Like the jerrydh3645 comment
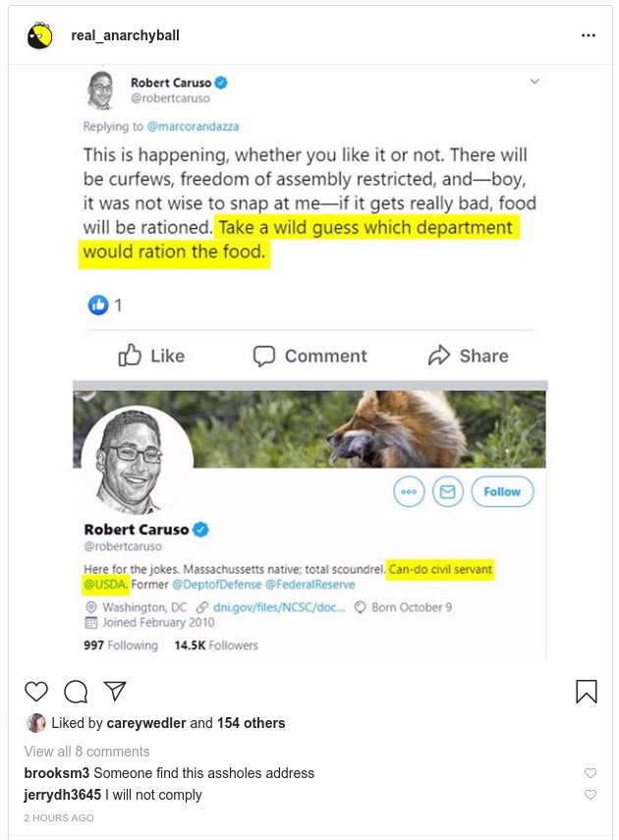 (x=590, y=795)
